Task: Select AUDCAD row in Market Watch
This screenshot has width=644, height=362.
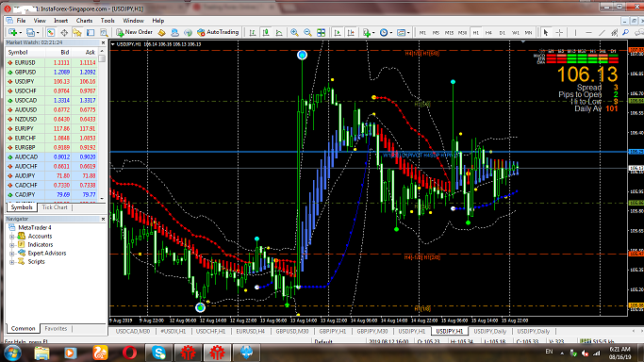Action: click(52, 156)
